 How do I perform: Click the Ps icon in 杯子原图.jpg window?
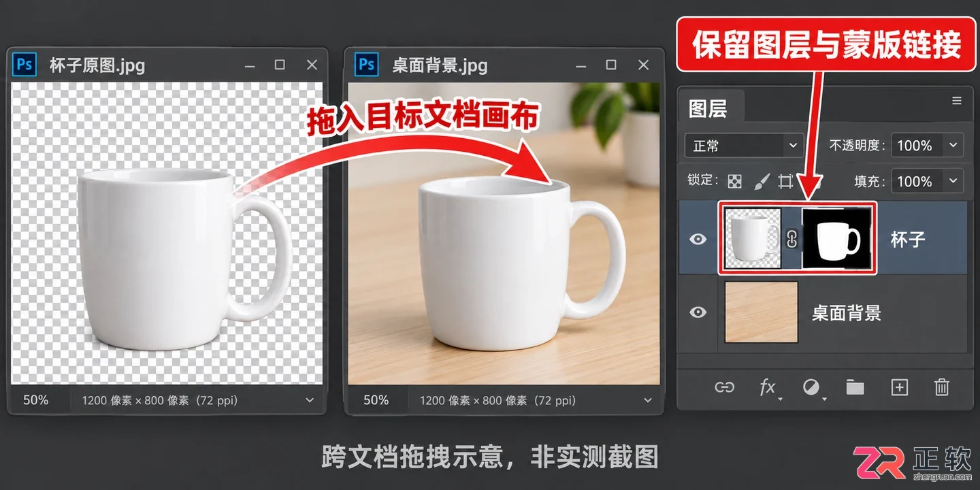pos(25,65)
